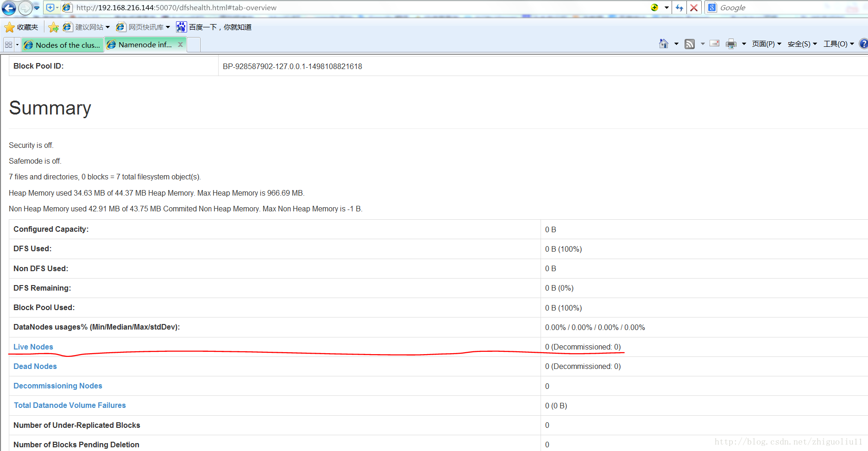Image resolution: width=868 pixels, height=451 pixels.
Task: Expand the Home button dropdown arrow
Action: (x=676, y=44)
